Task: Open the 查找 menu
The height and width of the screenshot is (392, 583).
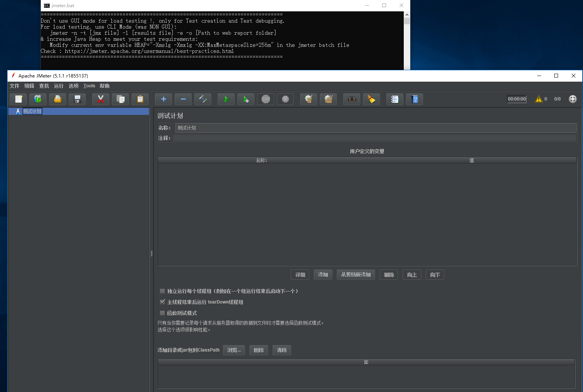Action: point(44,86)
